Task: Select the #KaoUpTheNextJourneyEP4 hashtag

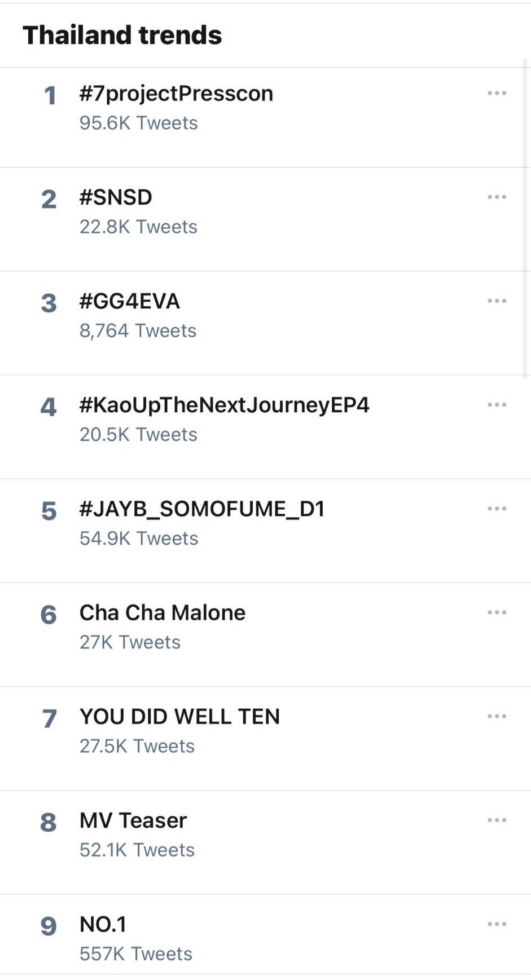Action: coord(224,405)
